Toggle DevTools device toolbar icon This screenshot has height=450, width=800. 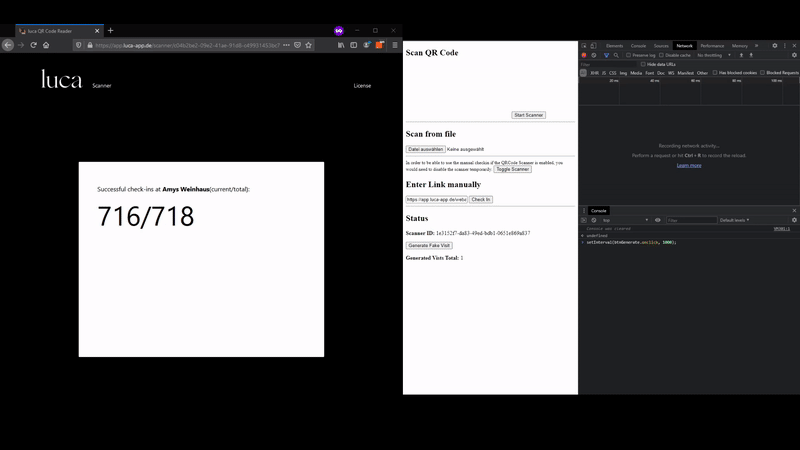(593, 46)
